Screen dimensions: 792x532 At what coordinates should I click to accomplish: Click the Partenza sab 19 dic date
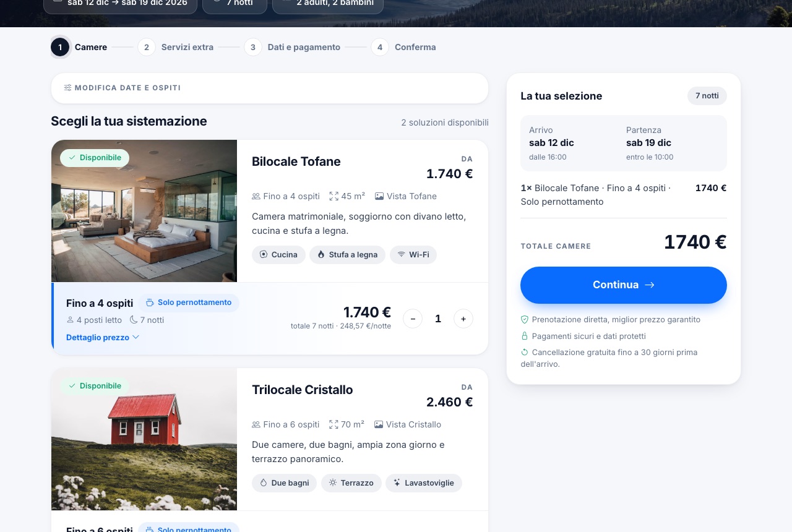coord(650,143)
